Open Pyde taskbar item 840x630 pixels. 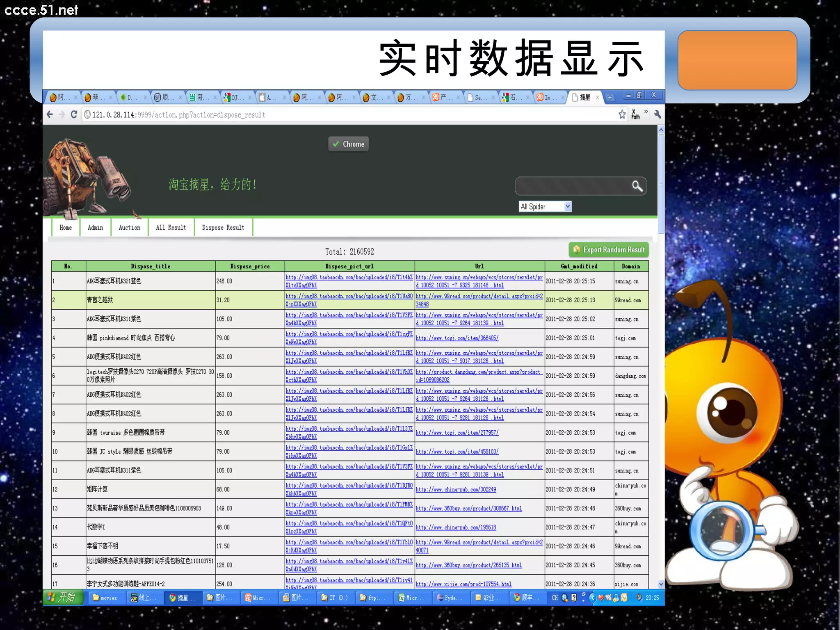(x=451, y=598)
